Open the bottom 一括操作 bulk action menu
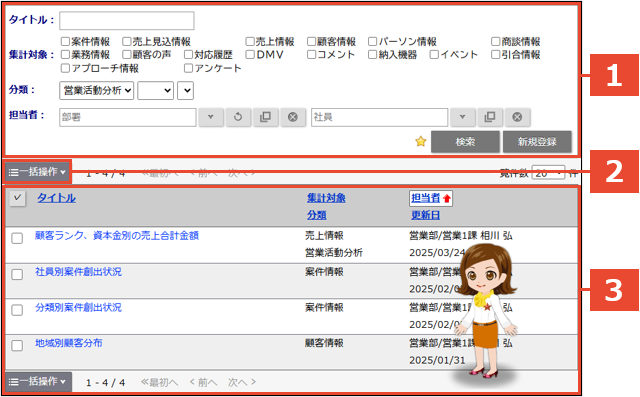This screenshot has height=397, width=640. [38, 382]
